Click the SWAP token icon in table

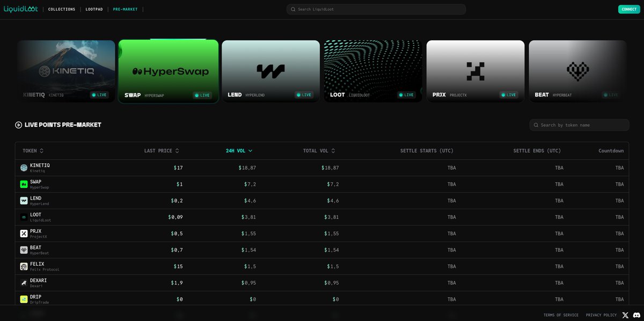(24, 184)
